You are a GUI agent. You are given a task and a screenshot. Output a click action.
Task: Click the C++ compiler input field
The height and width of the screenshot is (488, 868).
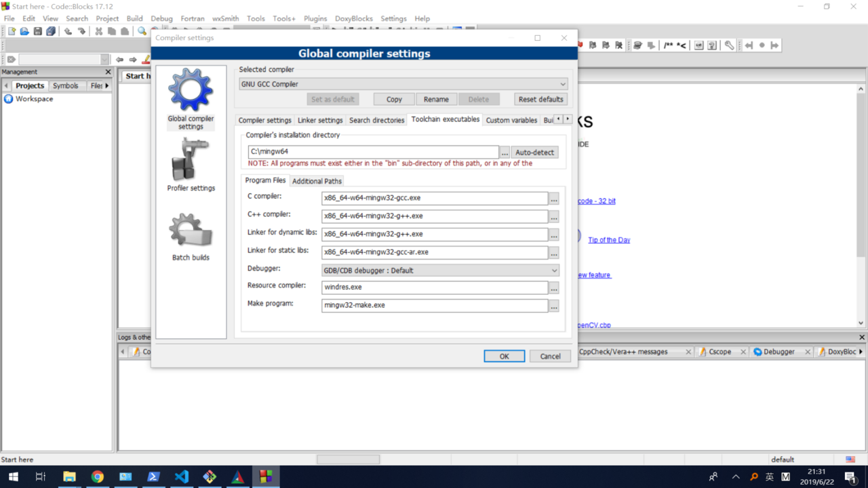coord(435,216)
